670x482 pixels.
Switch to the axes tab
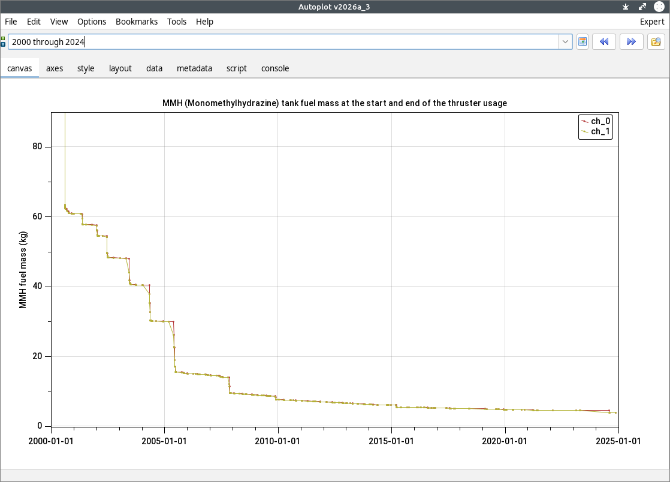click(x=55, y=68)
